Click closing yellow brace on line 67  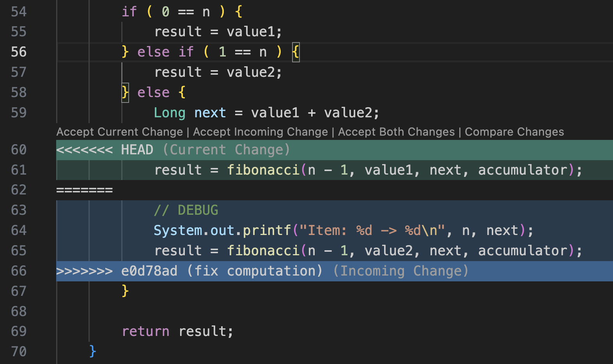[x=125, y=291]
